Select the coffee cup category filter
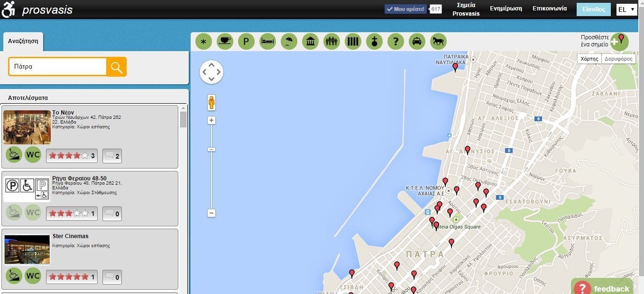This screenshot has height=294, width=644. pyautogui.click(x=225, y=42)
